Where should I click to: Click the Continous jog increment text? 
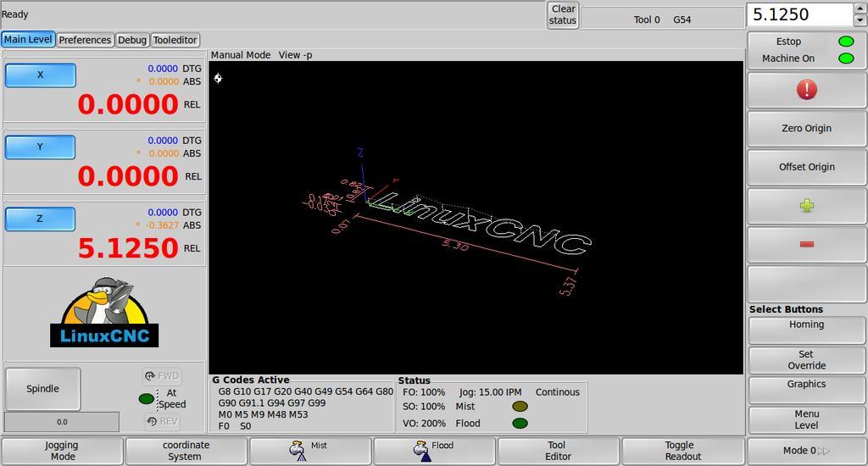tap(558, 391)
